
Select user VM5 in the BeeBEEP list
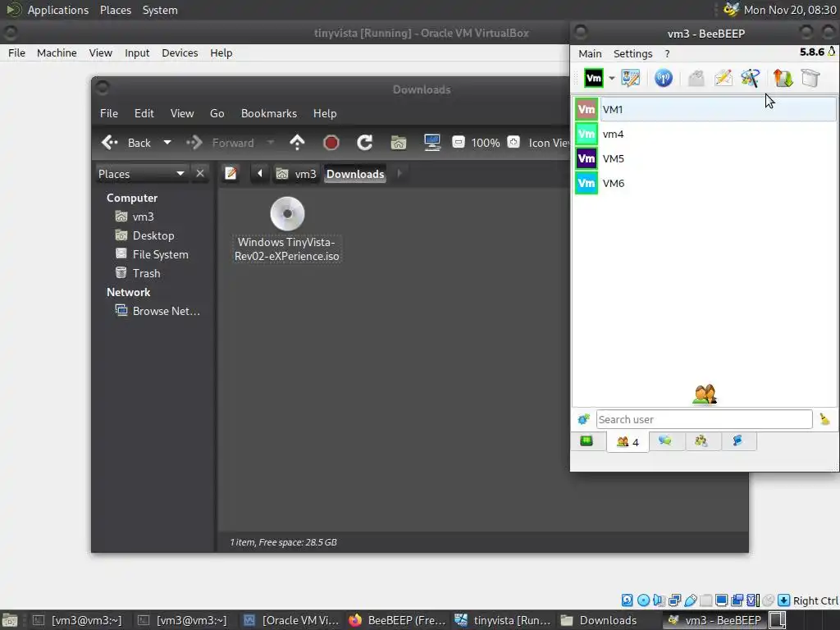pos(705,158)
